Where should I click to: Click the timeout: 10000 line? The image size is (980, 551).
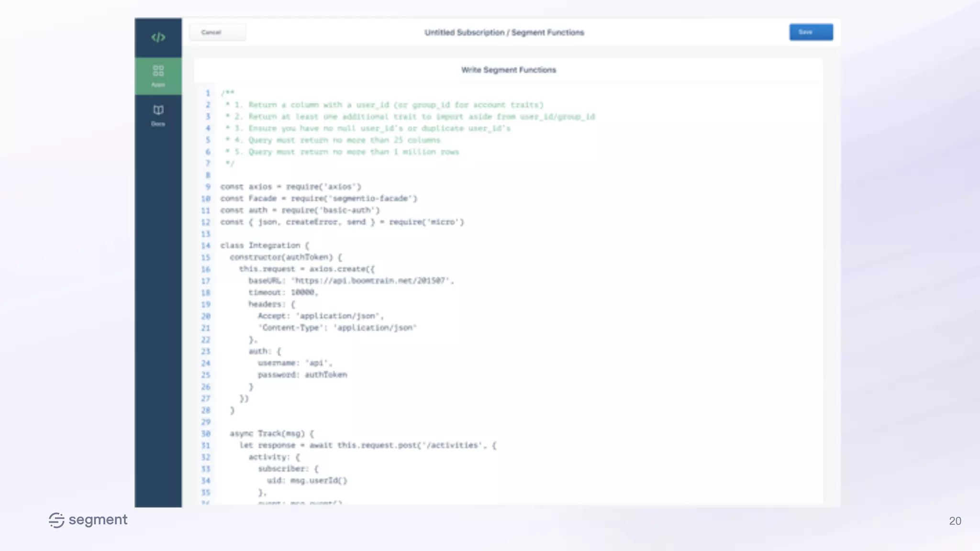click(283, 292)
